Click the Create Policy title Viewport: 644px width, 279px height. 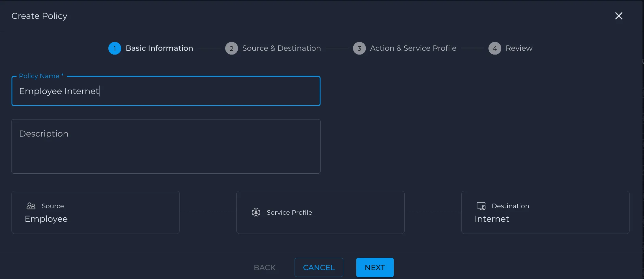coord(39,16)
